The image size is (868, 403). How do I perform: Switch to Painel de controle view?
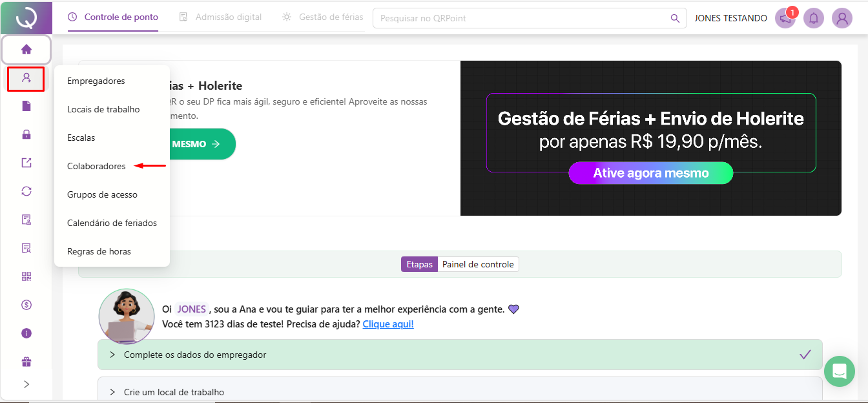(478, 264)
